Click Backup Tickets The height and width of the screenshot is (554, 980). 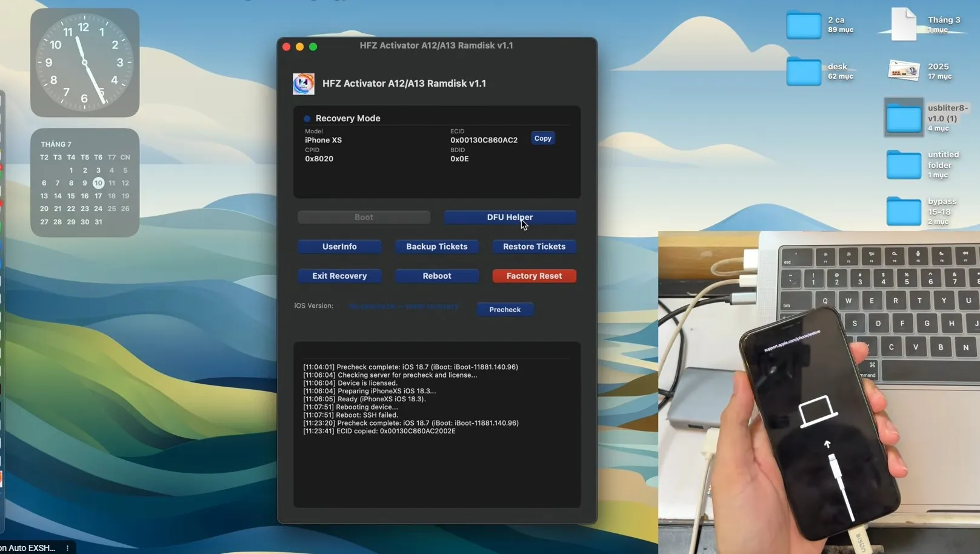click(x=437, y=247)
